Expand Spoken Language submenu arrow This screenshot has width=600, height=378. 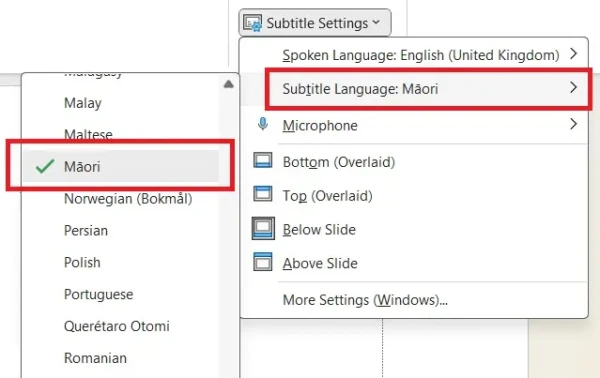(x=573, y=54)
